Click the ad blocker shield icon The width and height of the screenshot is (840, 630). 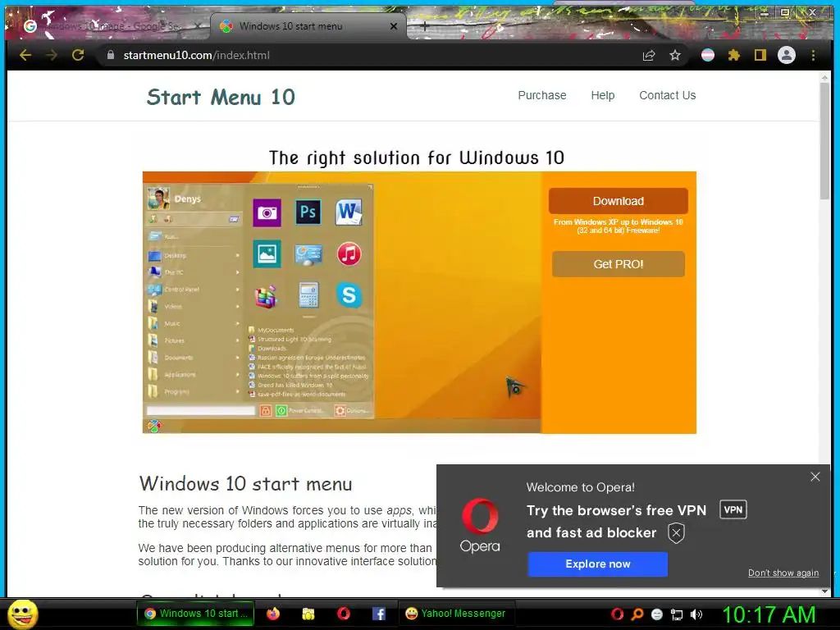676,533
